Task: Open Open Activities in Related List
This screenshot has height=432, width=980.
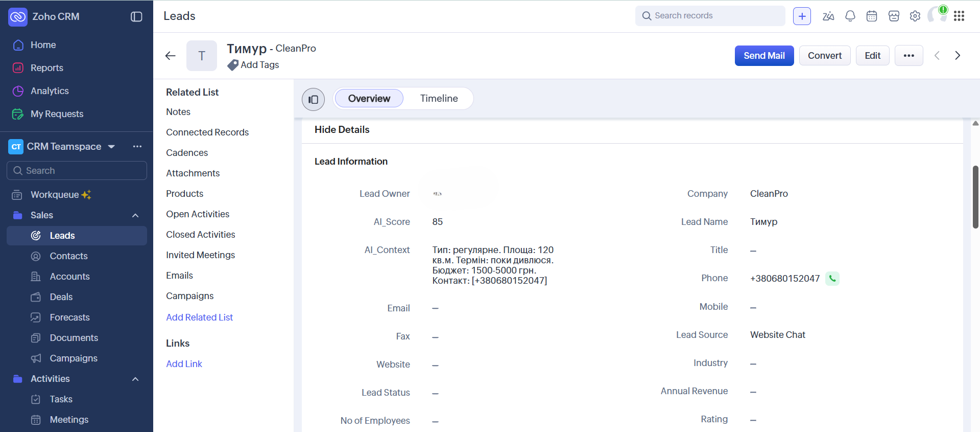Action: click(x=198, y=214)
